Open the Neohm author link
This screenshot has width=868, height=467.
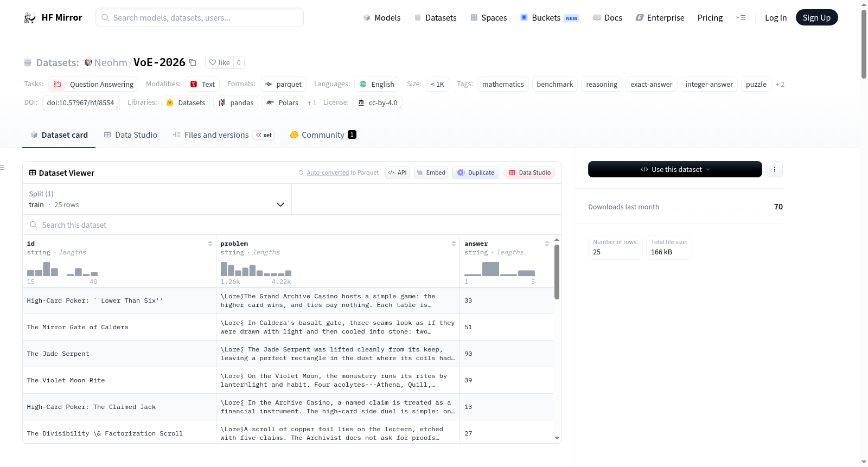[111, 62]
